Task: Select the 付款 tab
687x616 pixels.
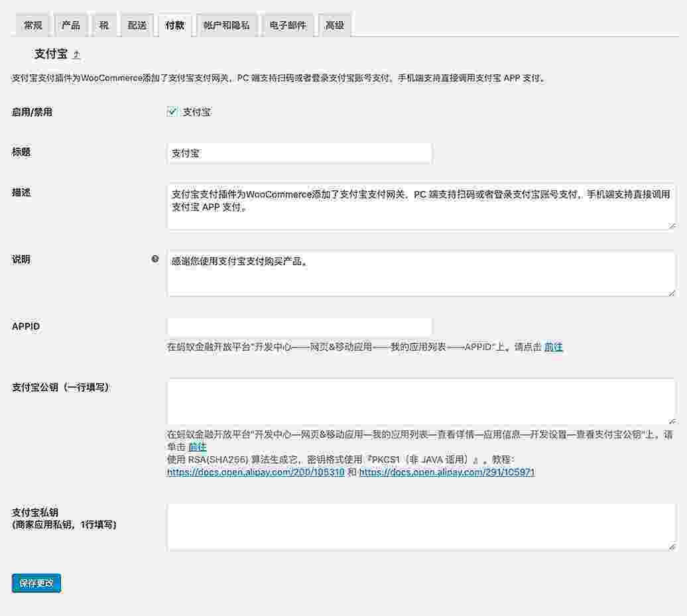Action: coord(175,25)
